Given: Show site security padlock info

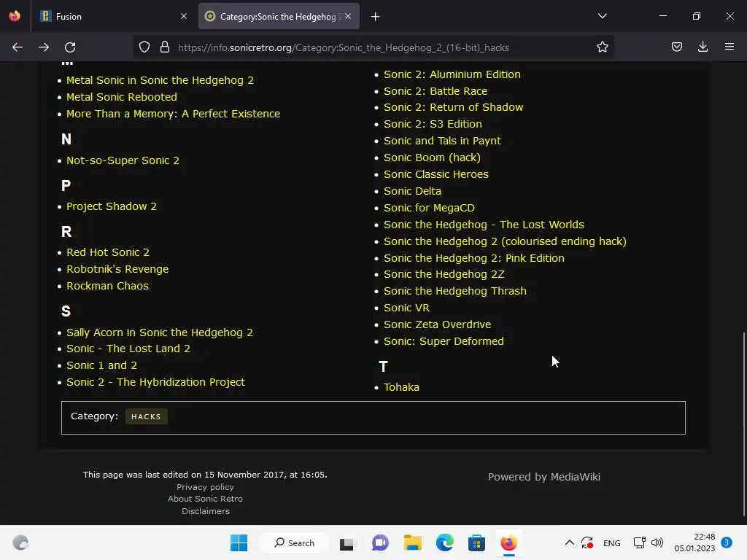Looking at the screenshot, I should (x=165, y=47).
